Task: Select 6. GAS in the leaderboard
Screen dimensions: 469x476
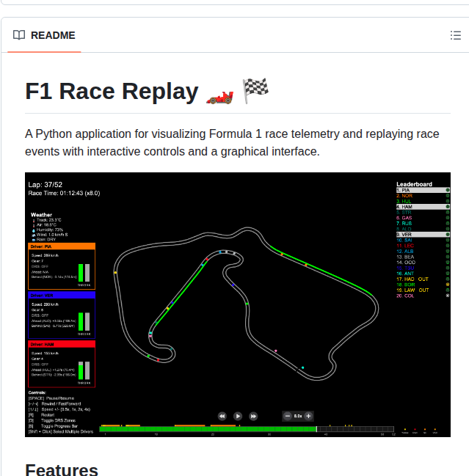Action: (x=423, y=218)
